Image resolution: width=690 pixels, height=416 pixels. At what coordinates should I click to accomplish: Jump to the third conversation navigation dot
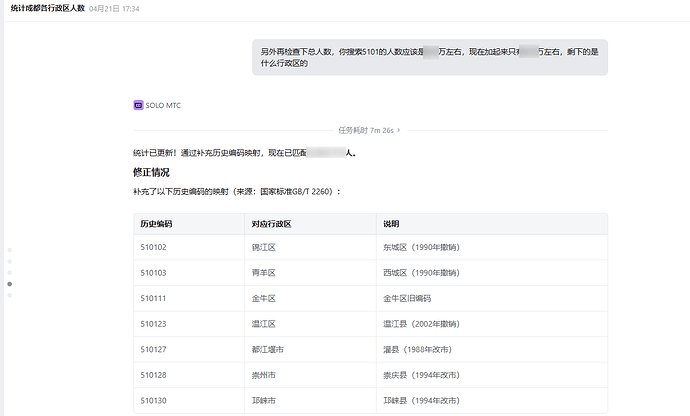click(x=10, y=273)
